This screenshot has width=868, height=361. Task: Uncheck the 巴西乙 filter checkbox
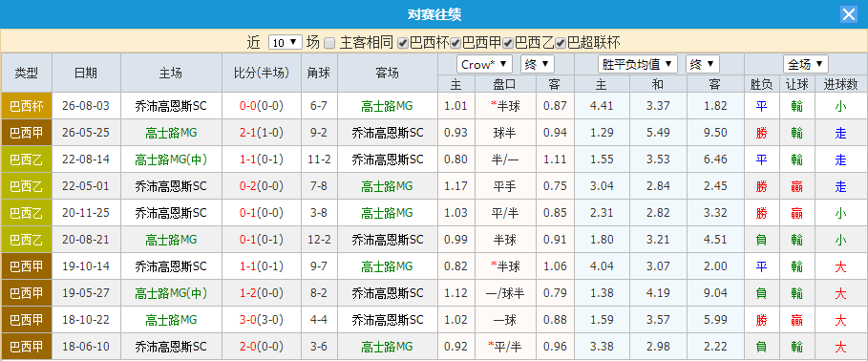click(x=509, y=43)
